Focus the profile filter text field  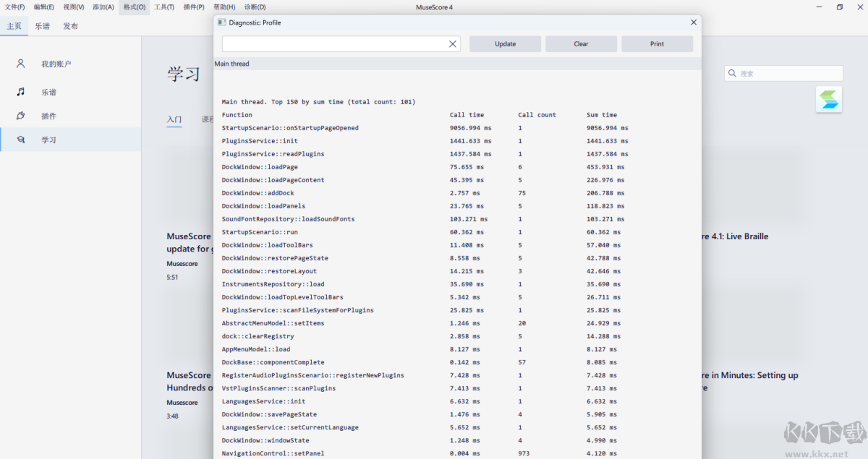point(341,44)
